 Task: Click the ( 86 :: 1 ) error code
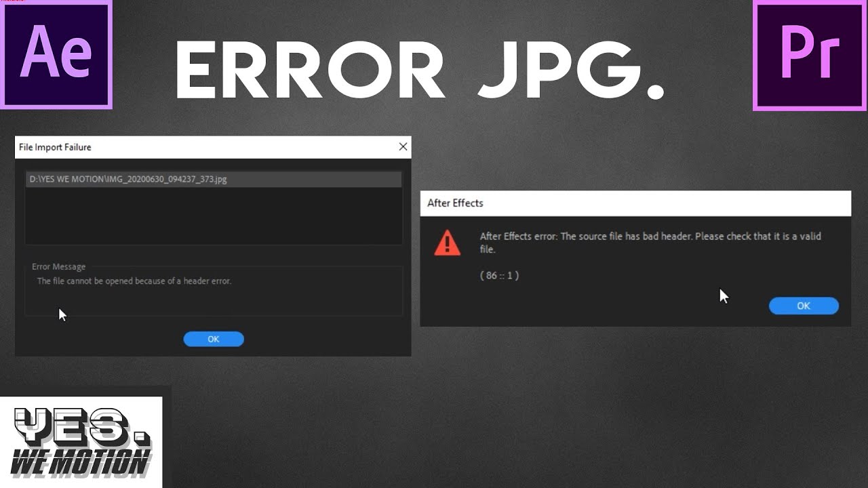pyautogui.click(x=499, y=275)
